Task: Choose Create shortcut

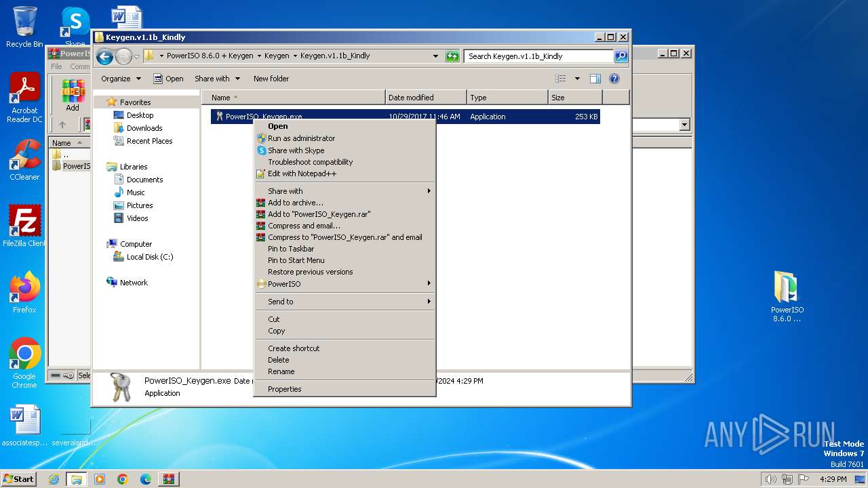Action: 344,348
